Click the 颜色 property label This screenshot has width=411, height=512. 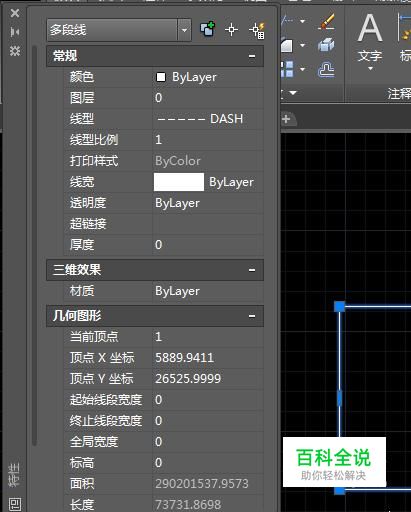[82, 77]
